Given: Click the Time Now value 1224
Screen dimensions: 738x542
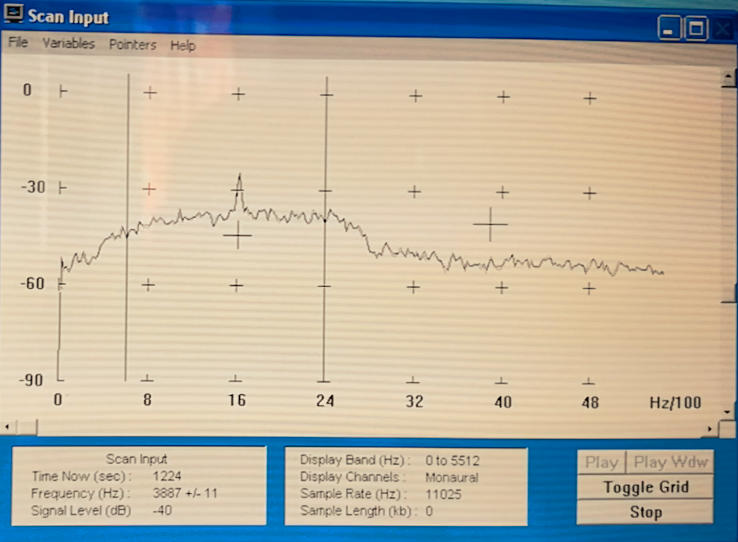Looking at the screenshot, I should click(167, 476).
